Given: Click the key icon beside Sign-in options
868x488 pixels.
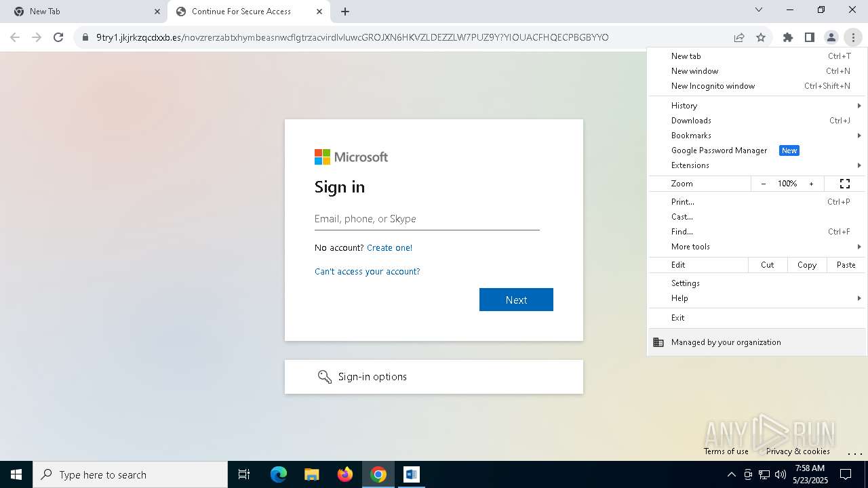Looking at the screenshot, I should 325,377.
